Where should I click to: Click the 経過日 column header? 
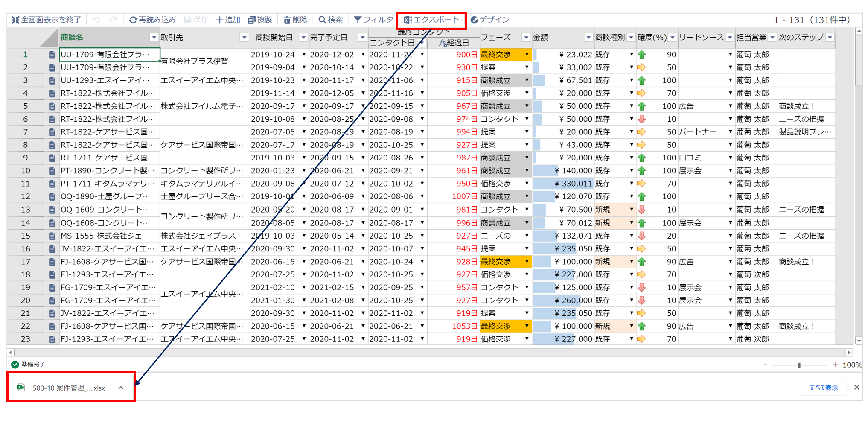coord(453,43)
